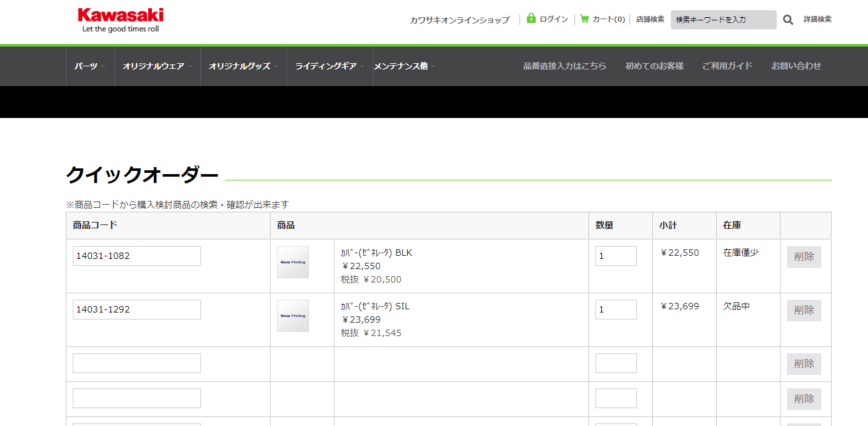Open the ご利用ガイド page
This screenshot has height=426, width=868.
point(727,66)
